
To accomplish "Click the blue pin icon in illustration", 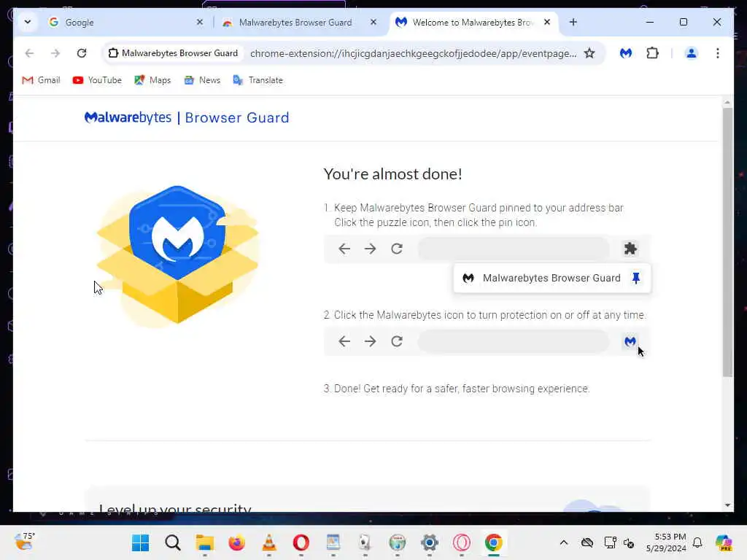I will [x=636, y=278].
